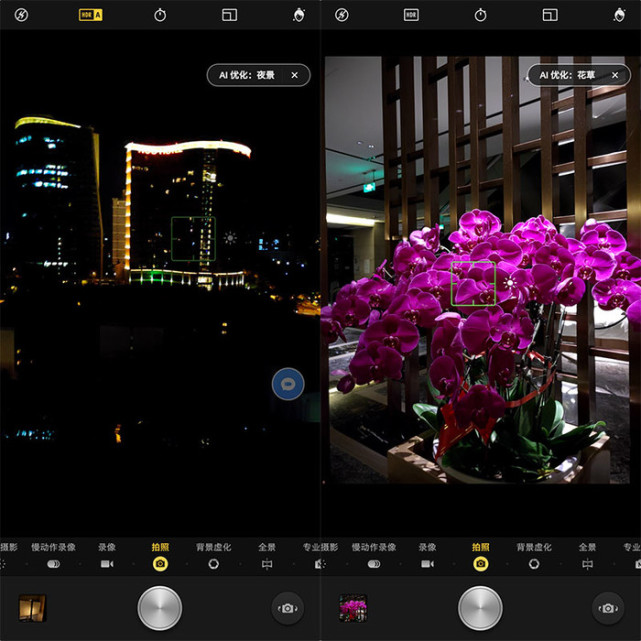This screenshot has width=641, height=641.
Task: Dismiss the AI 优化: 夜景 chip with X
Action: (294, 75)
